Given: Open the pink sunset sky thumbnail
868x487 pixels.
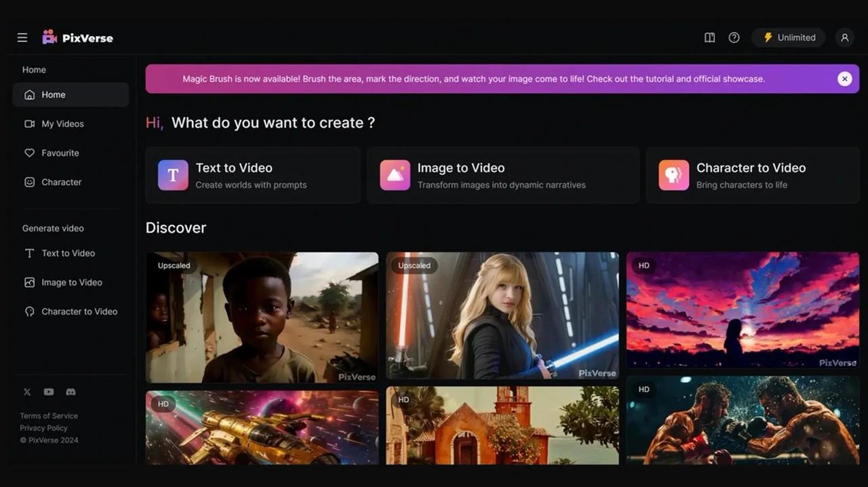Looking at the screenshot, I should click(743, 311).
